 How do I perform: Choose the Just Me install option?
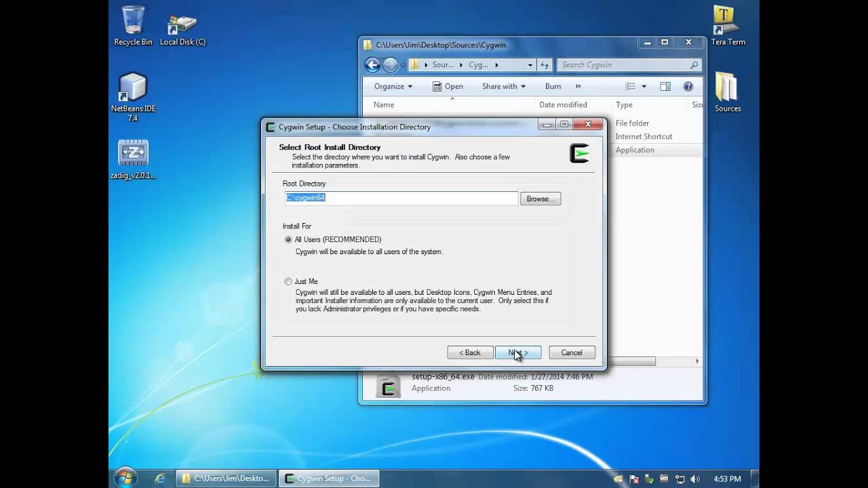point(288,281)
